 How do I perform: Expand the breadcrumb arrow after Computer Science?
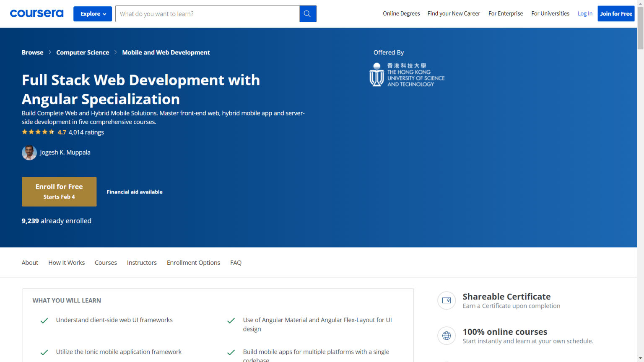point(116,52)
